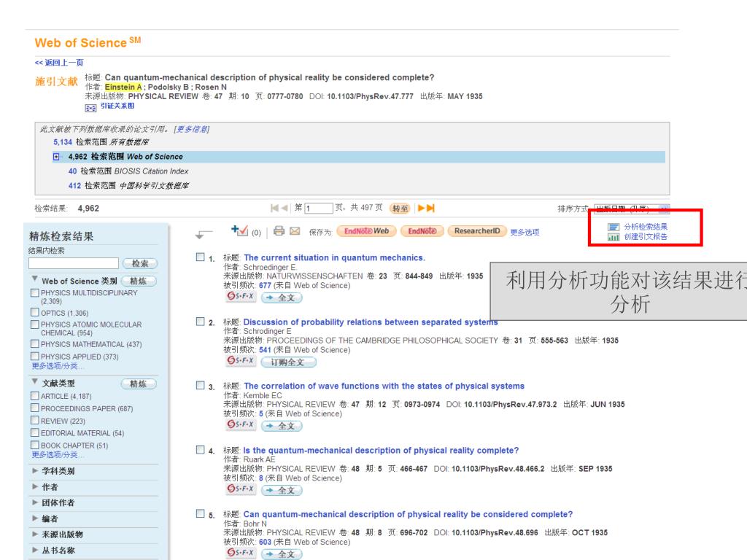Expand 团体作者 refine section
Screen dimensions: 747x560
pos(35,502)
